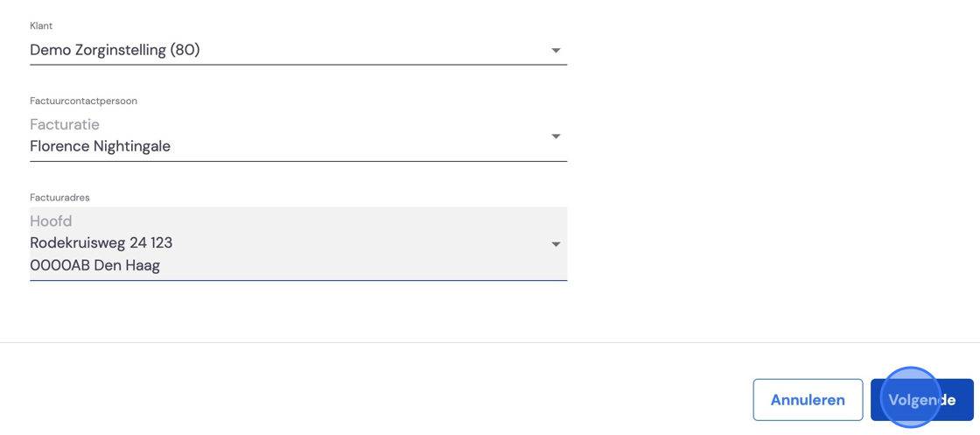Image resolution: width=980 pixels, height=435 pixels.
Task: Click the Factuurcontactpersoon dropdown arrow icon
Action: click(556, 137)
